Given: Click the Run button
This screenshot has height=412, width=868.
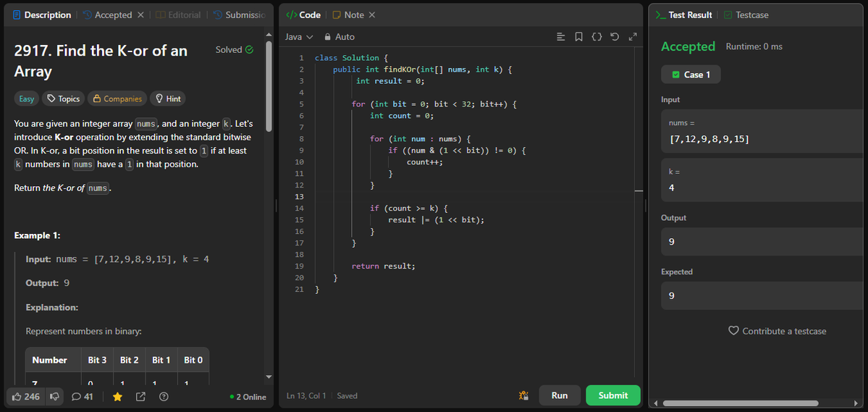Looking at the screenshot, I should click(560, 395).
